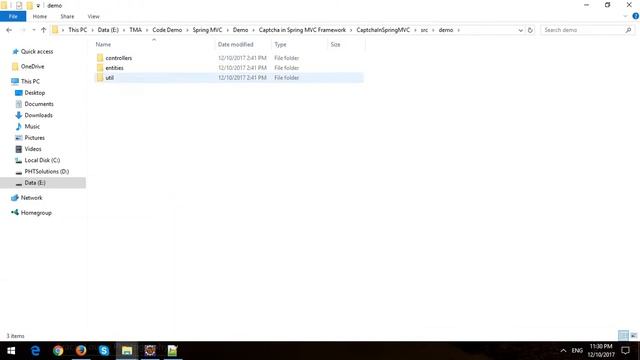Screen dimensions: 640x360
Task: Open Desktop in navigation pane
Action: 35,93
